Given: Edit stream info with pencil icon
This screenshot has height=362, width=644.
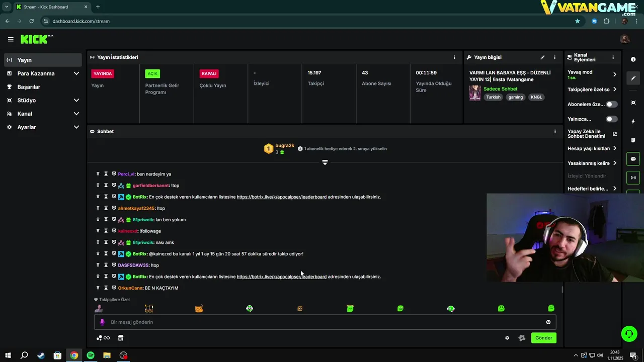Looking at the screenshot, I should (x=542, y=57).
